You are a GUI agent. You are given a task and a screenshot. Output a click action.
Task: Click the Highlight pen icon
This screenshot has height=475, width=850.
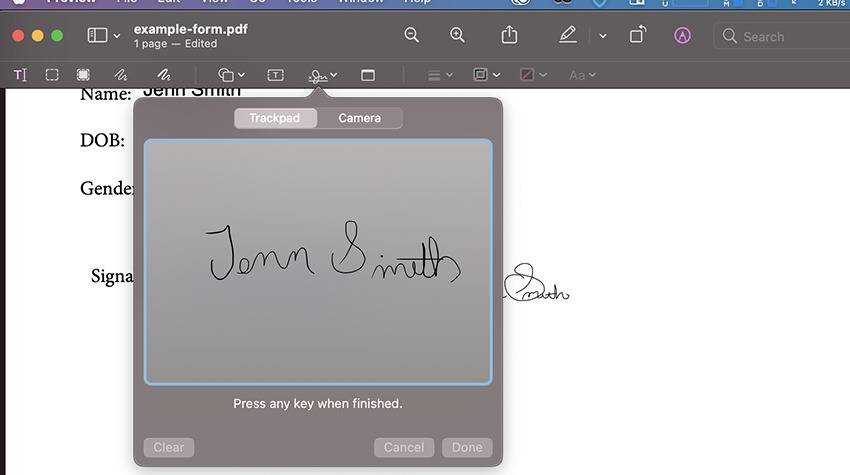tap(567, 35)
